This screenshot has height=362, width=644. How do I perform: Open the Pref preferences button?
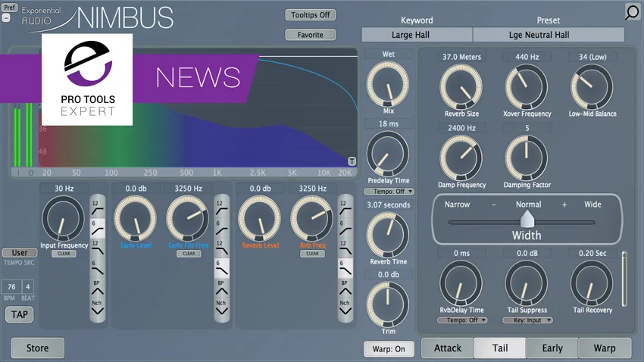(x=9, y=8)
